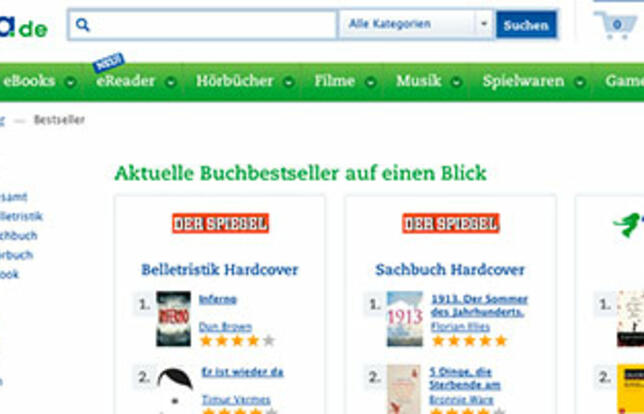
Task: Click the magnifier icon in search box
Action: (x=83, y=25)
